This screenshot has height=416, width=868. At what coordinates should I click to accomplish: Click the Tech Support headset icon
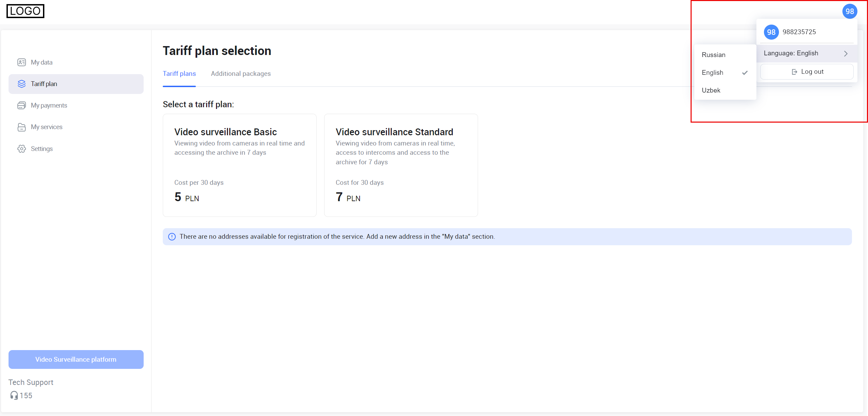(14, 395)
